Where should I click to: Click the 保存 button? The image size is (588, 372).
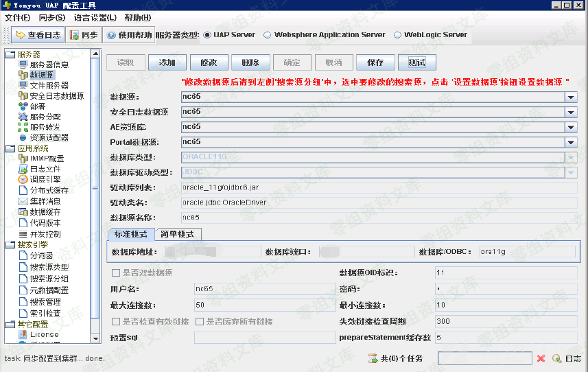[x=375, y=62]
